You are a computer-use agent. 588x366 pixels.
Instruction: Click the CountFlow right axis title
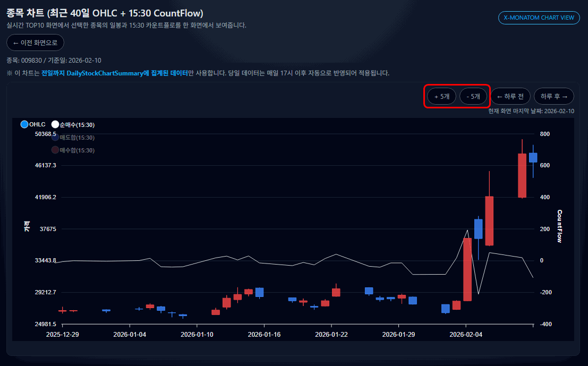tap(559, 226)
